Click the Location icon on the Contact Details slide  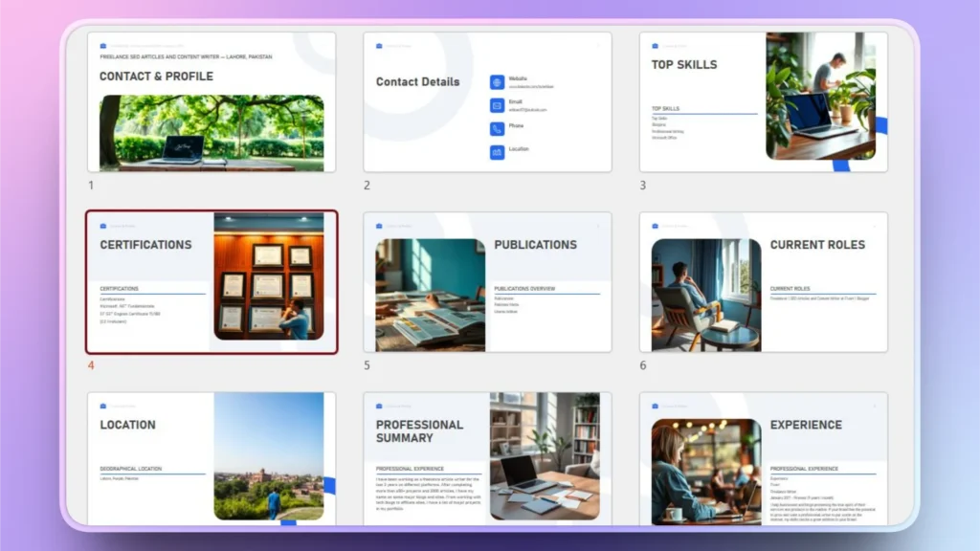497,151
